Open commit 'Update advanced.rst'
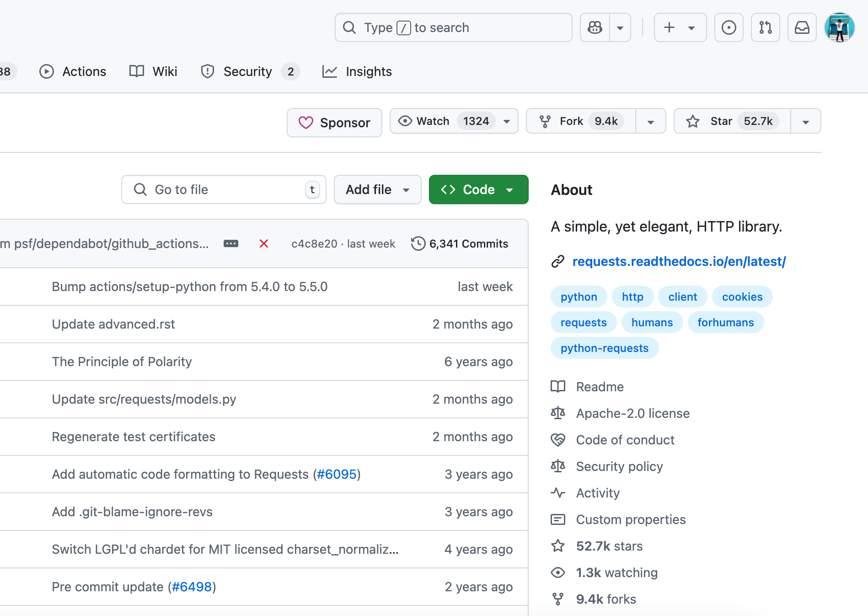 (x=113, y=324)
